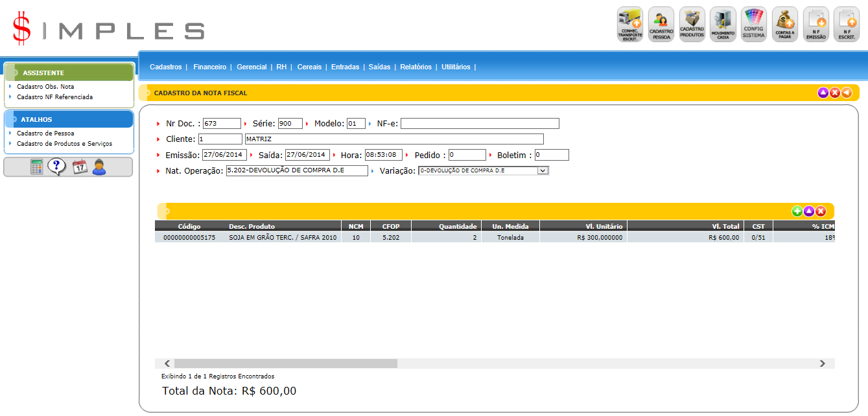Viewport: 868px width, 416px height.
Task: Open Config Sistema color palette icon
Action: [754, 25]
